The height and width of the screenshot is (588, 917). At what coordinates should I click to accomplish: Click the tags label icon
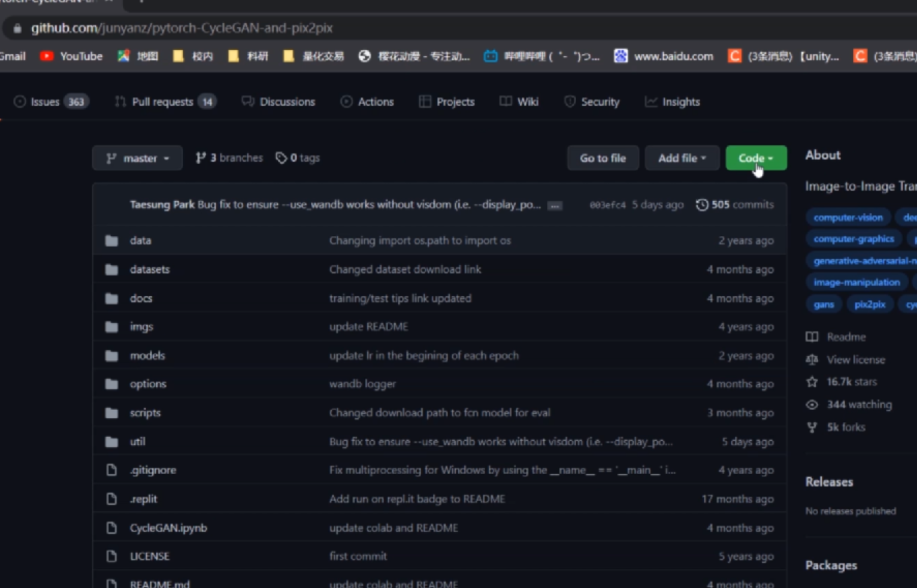(x=281, y=158)
